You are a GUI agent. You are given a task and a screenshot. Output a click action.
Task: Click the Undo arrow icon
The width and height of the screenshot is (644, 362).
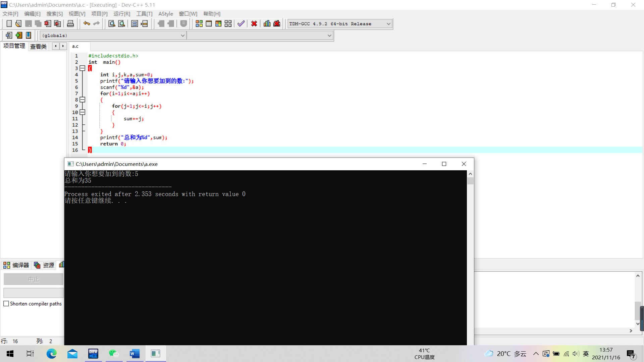point(87,23)
